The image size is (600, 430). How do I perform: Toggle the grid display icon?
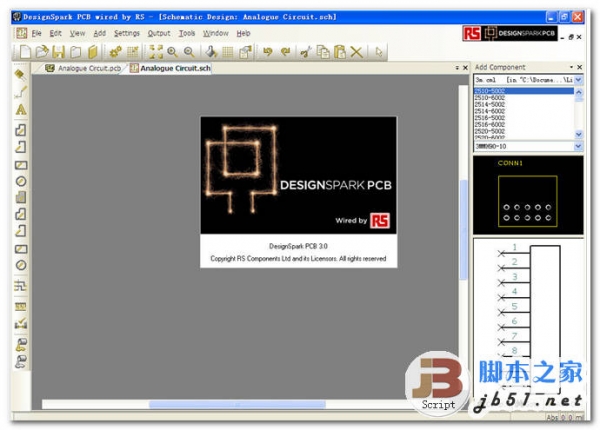[228, 52]
